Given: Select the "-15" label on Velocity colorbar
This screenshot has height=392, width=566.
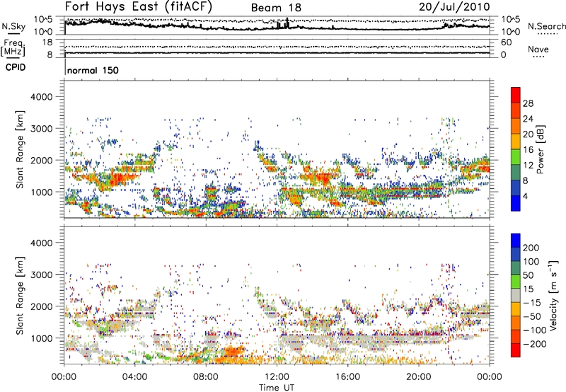Looking at the screenshot, I should [x=532, y=303].
